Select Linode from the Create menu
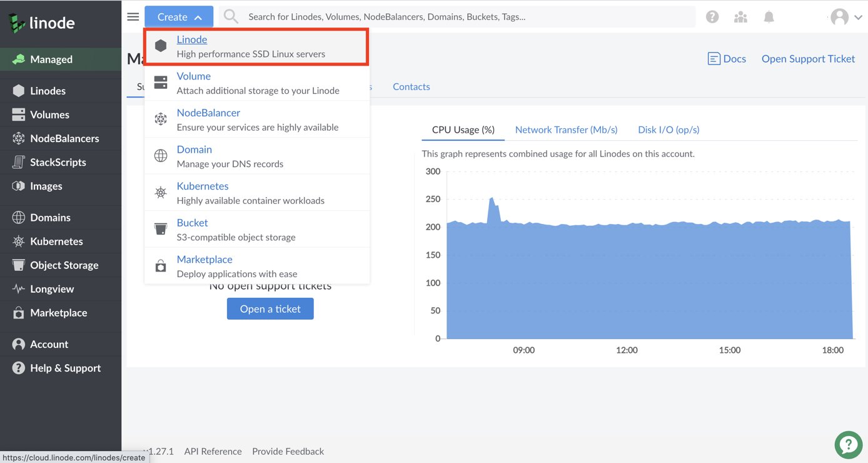This screenshot has width=868, height=463. tap(192, 39)
